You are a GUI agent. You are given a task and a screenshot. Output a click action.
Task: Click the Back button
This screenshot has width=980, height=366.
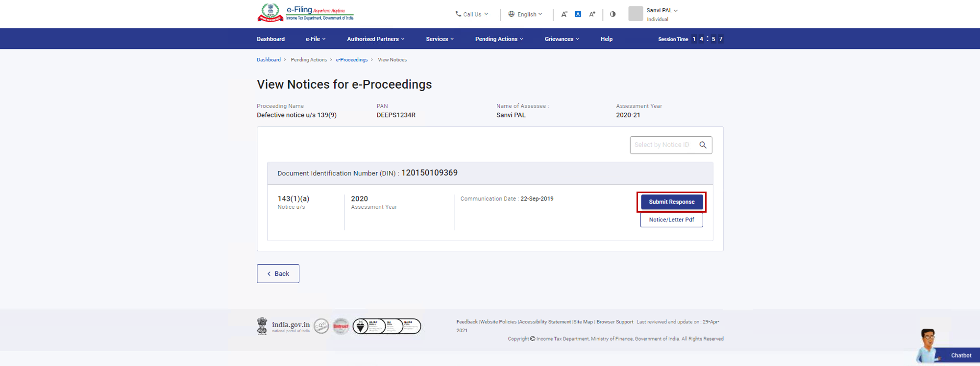(278, 274)
